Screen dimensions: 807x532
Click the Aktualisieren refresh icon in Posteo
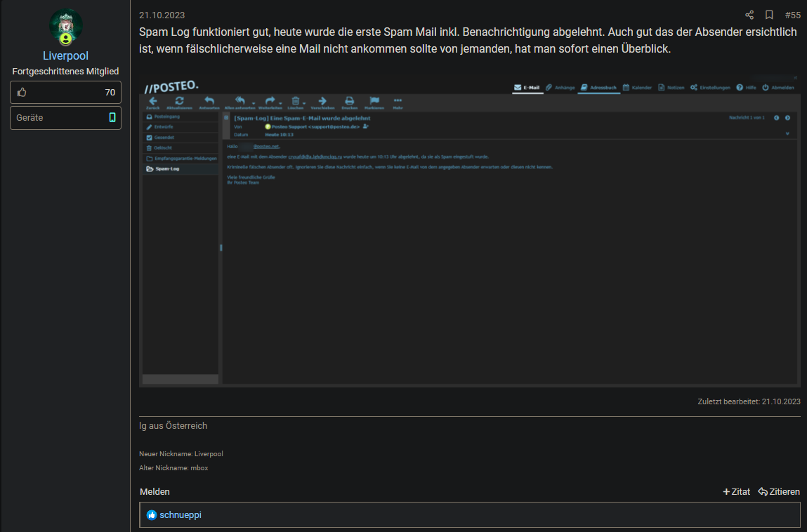pyautogui.click(x=180, y=101)
